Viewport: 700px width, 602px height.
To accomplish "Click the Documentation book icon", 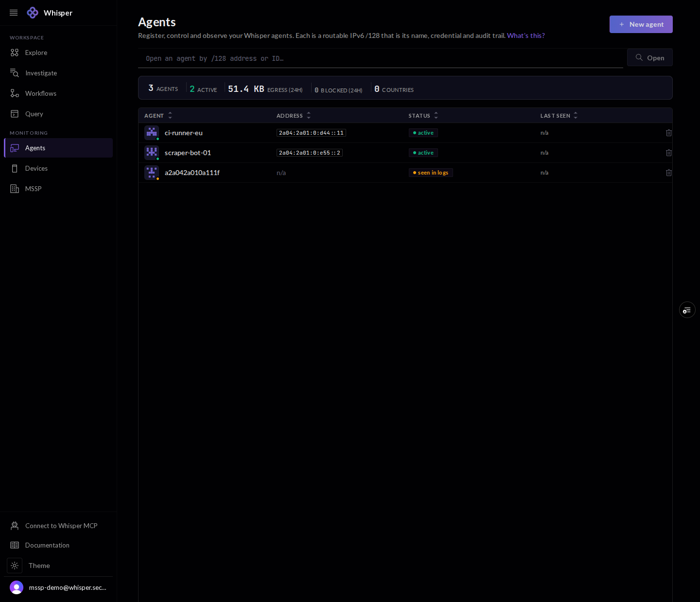I will (x=15, y=545).
